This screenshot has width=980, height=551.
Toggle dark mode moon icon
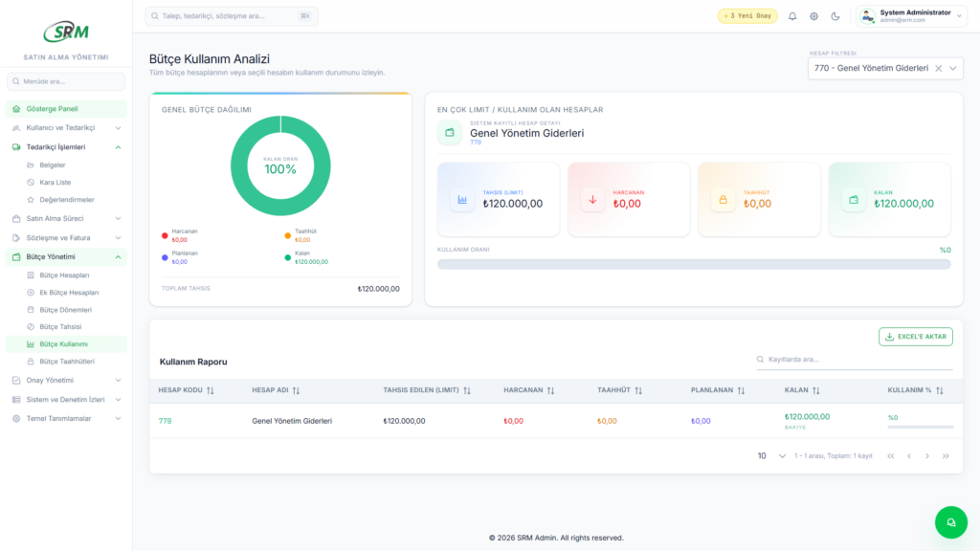pos(835,16)
